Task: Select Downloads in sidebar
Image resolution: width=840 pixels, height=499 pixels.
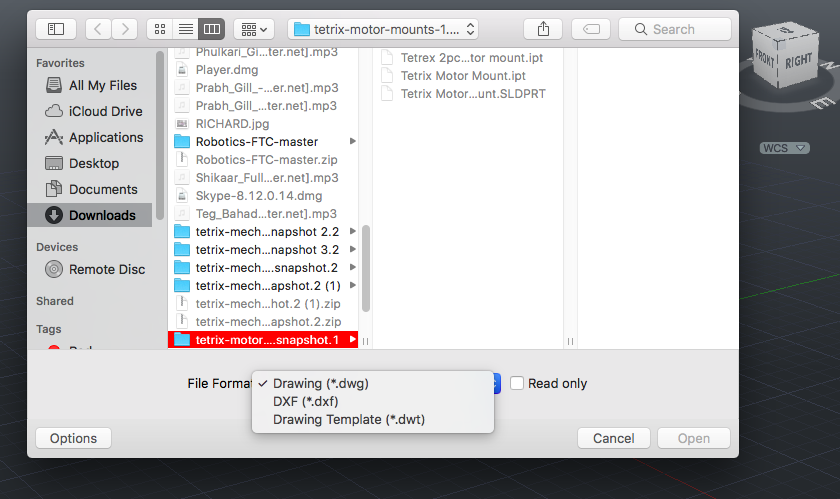Action: click(90, 215)
